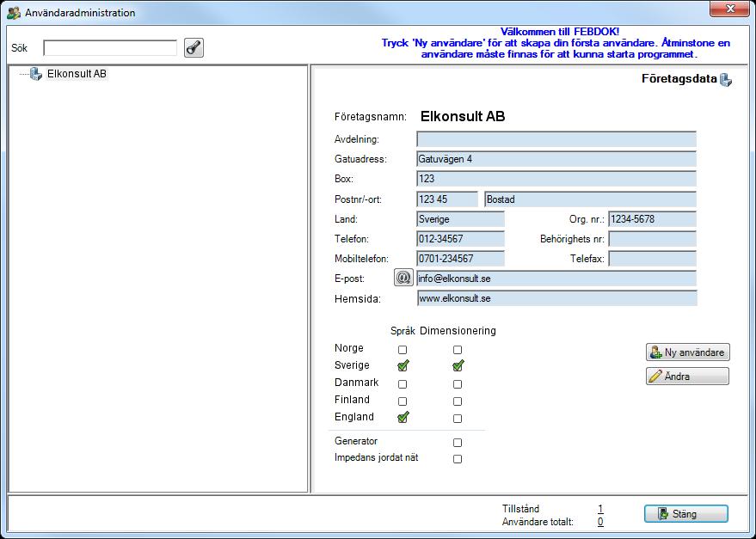The height and width of the screenshot is (539, 756).
Task: Click the Avdelning input field
Action: pos(556,139)
